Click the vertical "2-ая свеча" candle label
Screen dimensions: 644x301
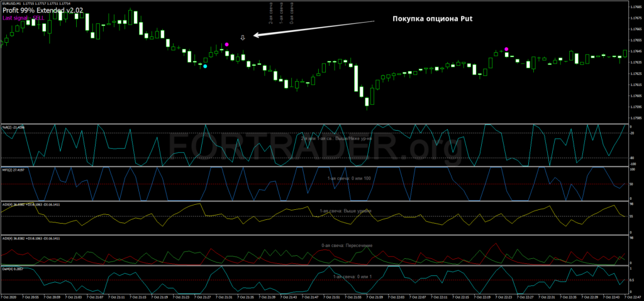270,13
